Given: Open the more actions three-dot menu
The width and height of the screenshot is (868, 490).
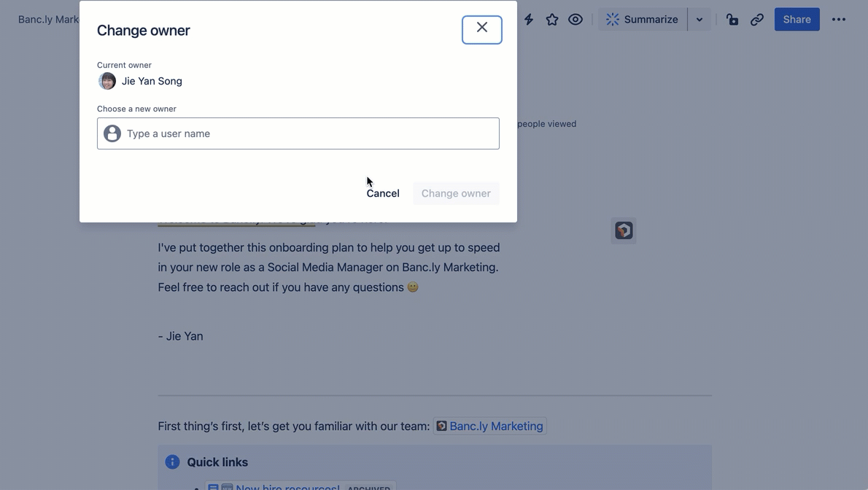Looking at the screenshot, I should [x=839, y=20].
